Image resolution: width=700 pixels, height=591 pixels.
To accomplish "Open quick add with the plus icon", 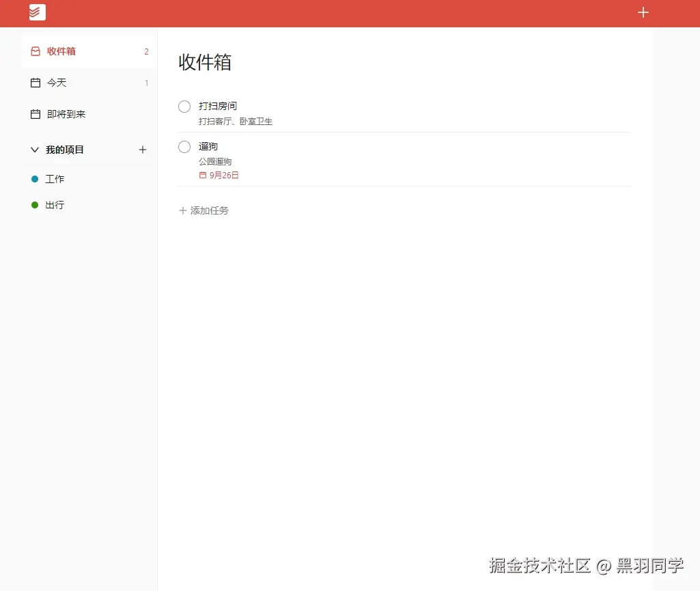I will (643, 12).
